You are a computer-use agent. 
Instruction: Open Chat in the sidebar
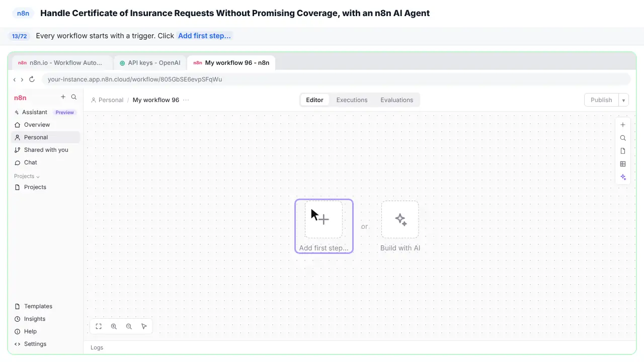45,162
